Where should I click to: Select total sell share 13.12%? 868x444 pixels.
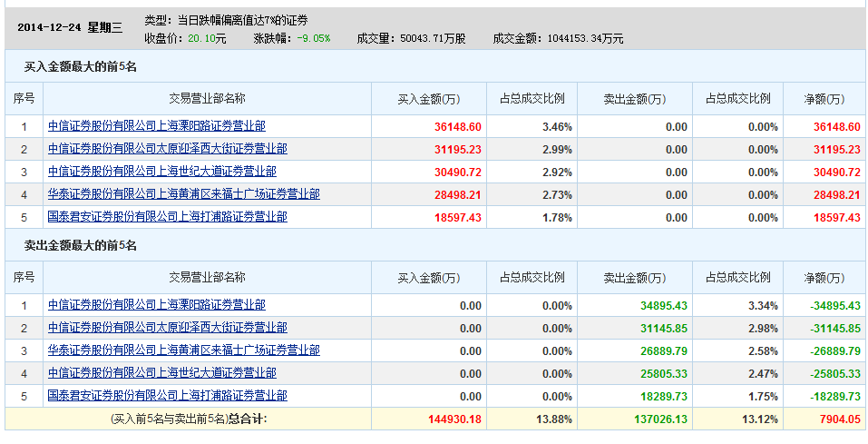(760, 419)
